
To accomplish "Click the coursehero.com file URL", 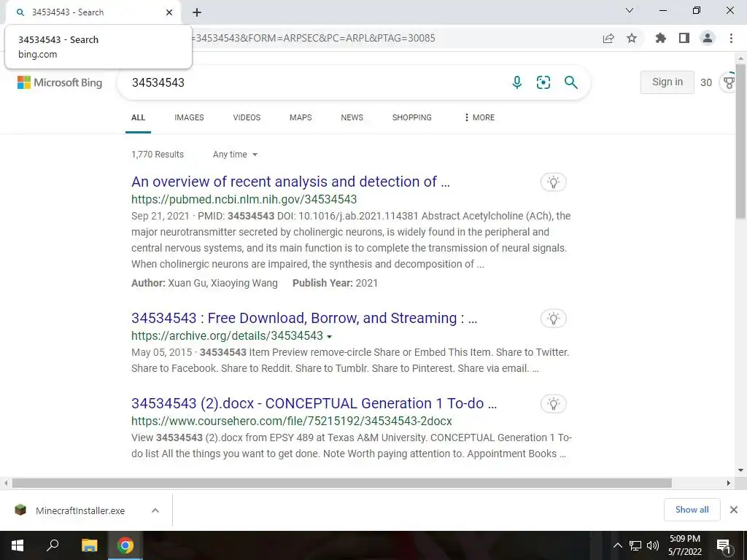I will [292, 421].
